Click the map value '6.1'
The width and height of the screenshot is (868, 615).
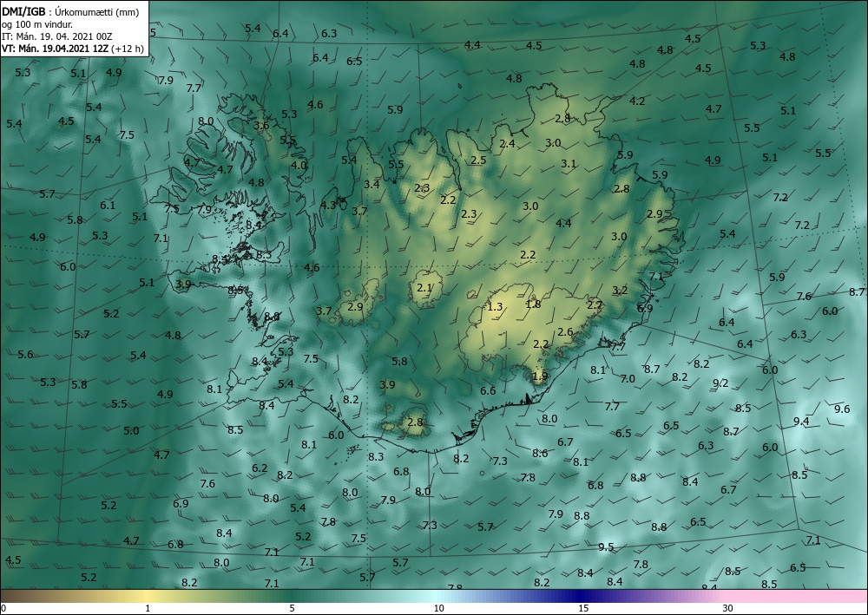click(108, 206)
